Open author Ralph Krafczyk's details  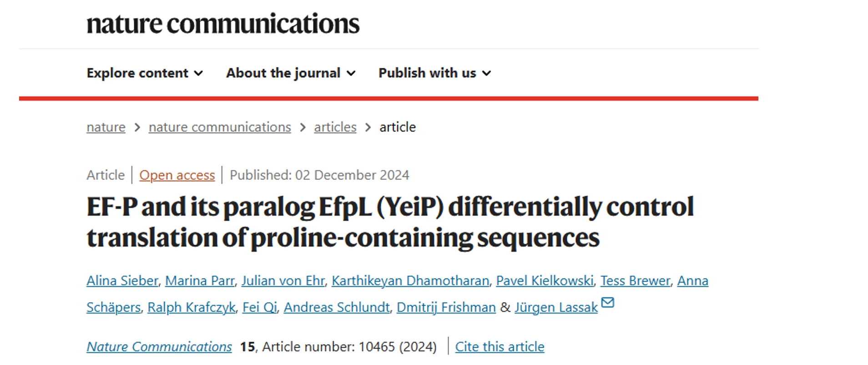click(x=192, y=307)
